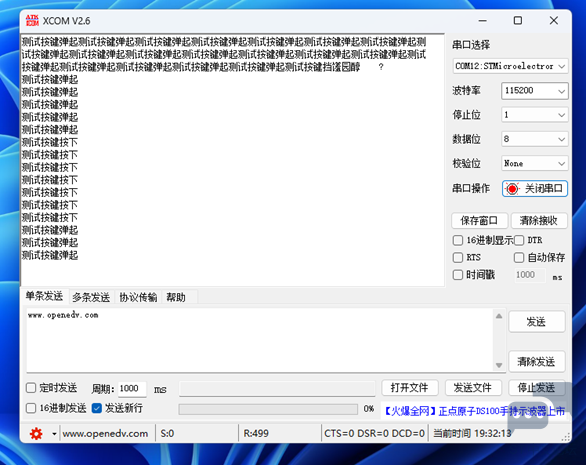This screenshot has height=465, width=586.
Task: Click the red gear settings icon
Action: click(36, 434)
